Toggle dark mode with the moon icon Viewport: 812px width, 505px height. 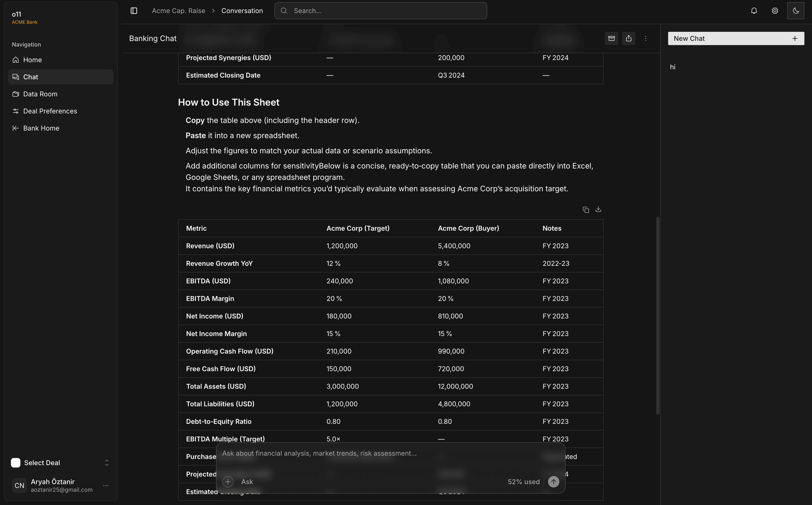pyautogui.click(x=796, y=10)
